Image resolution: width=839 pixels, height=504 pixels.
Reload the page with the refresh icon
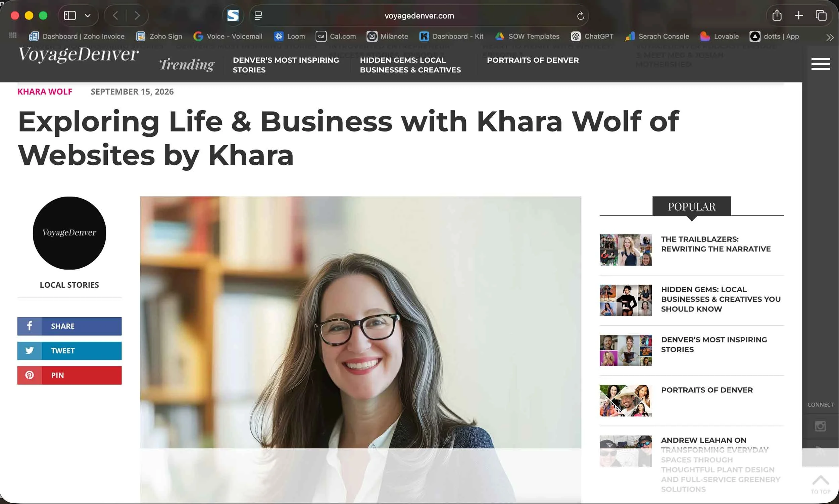coord(580,16)
